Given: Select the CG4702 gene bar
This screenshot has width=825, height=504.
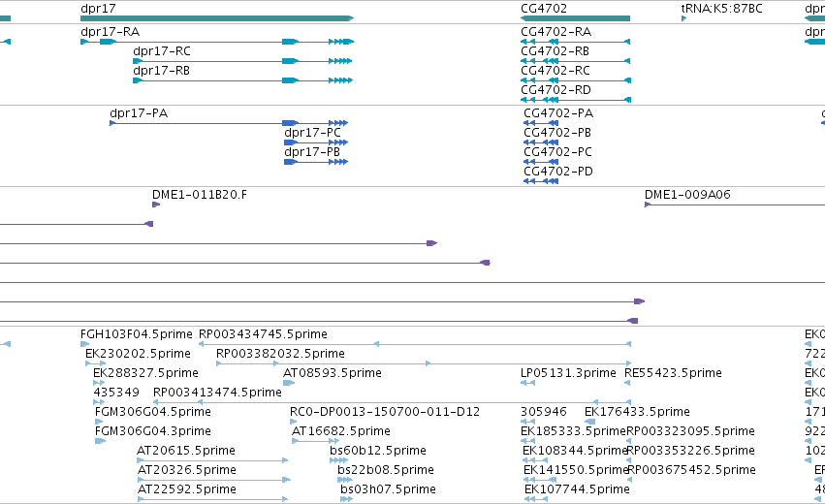Looking at the screenshot, I should tap(575, 18).
